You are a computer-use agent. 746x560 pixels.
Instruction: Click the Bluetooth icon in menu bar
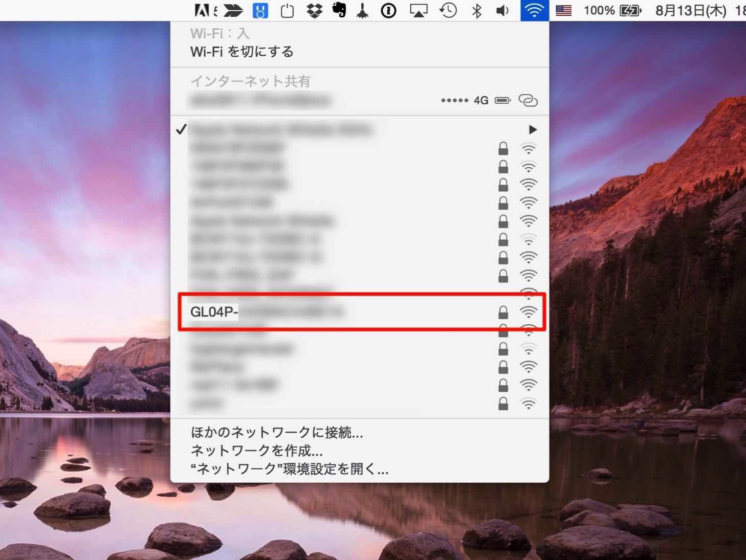point(476,10)
